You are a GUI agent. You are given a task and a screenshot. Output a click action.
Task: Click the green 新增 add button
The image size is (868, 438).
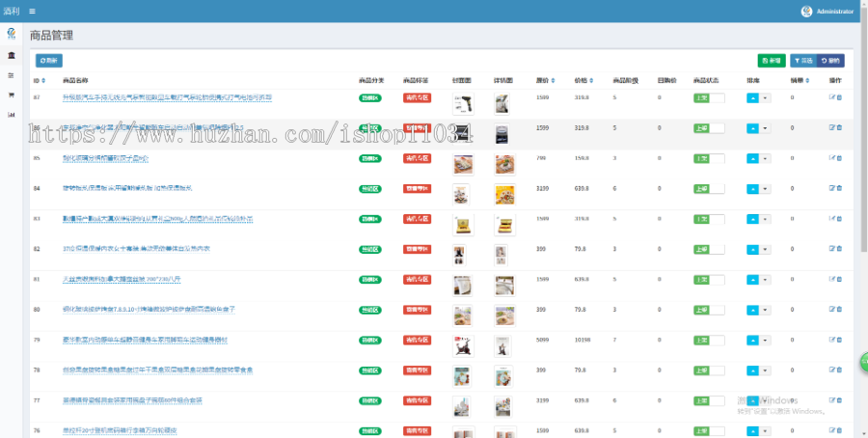[772, 61]
